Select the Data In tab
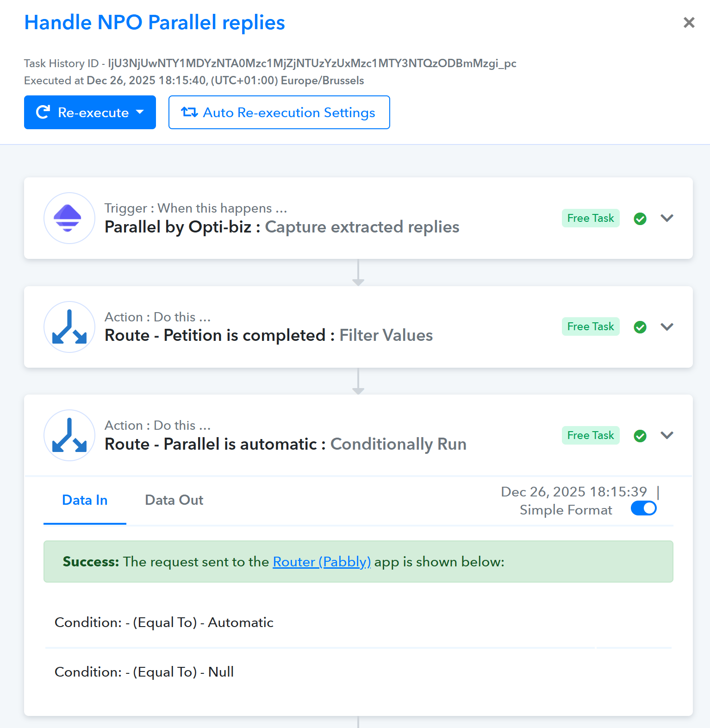710x728 pixels. (x=85, y=500)
